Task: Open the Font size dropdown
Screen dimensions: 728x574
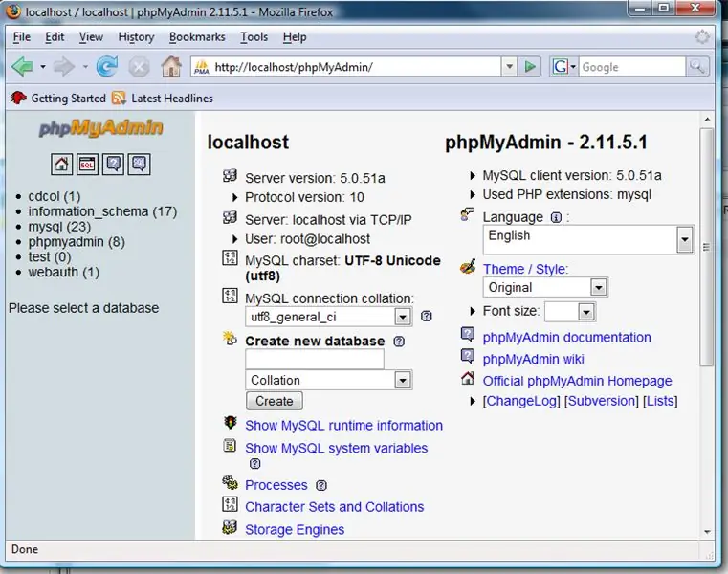Action: (x=570, y=312)
